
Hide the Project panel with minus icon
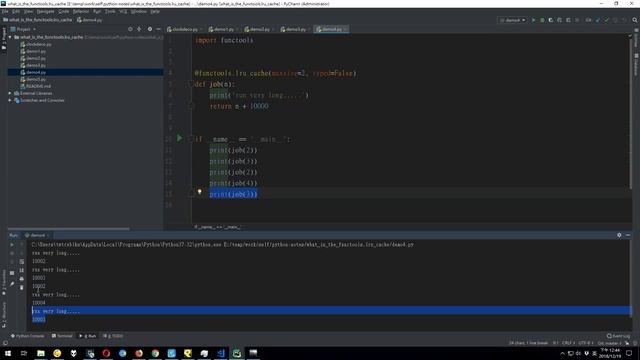pos(158,29)
